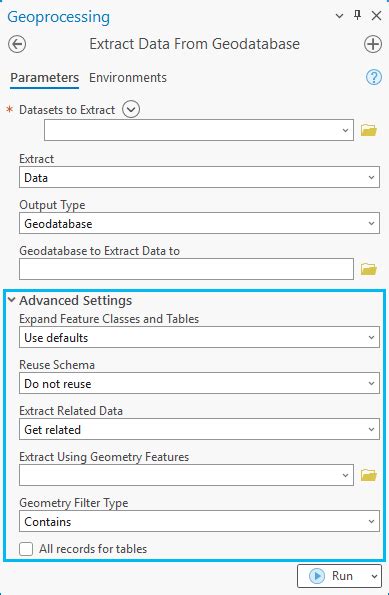Viewport: 389px width, 595px height.
Task: Run the geoprocessing tool
Action: tap(332, 576)
